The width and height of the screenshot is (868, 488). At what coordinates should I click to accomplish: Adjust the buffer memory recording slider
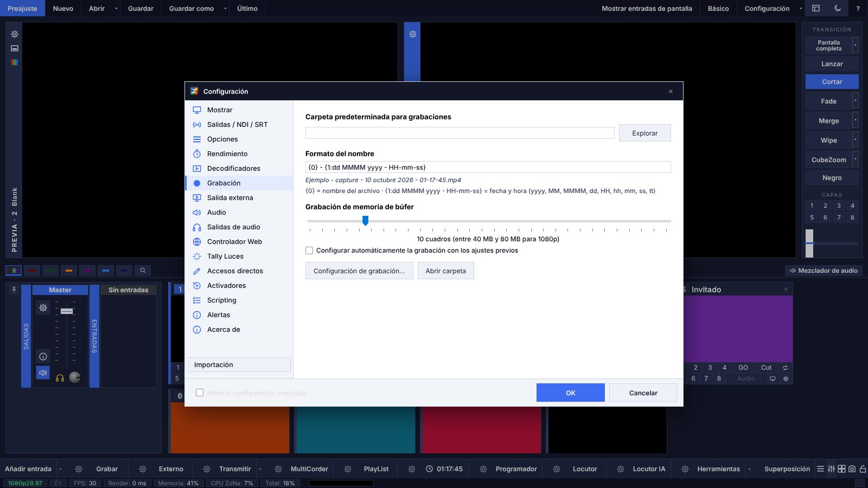click(366, 221)
